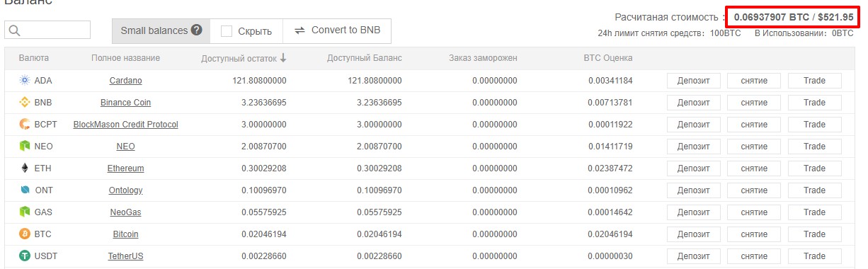Open the Small balances help icon
This screenshot has height=269, width=868.
[197, 30]
